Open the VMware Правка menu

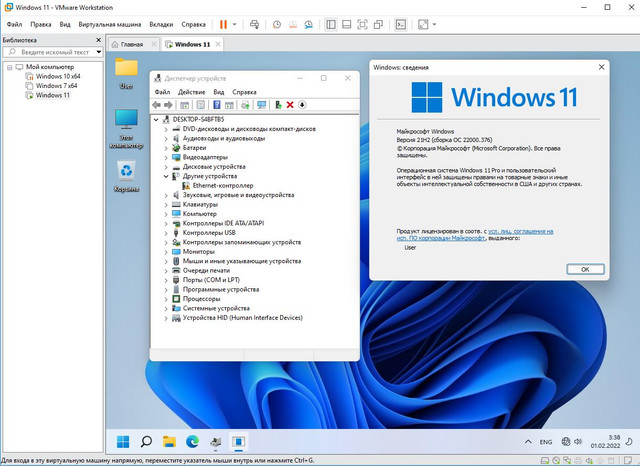pos(41,24)
